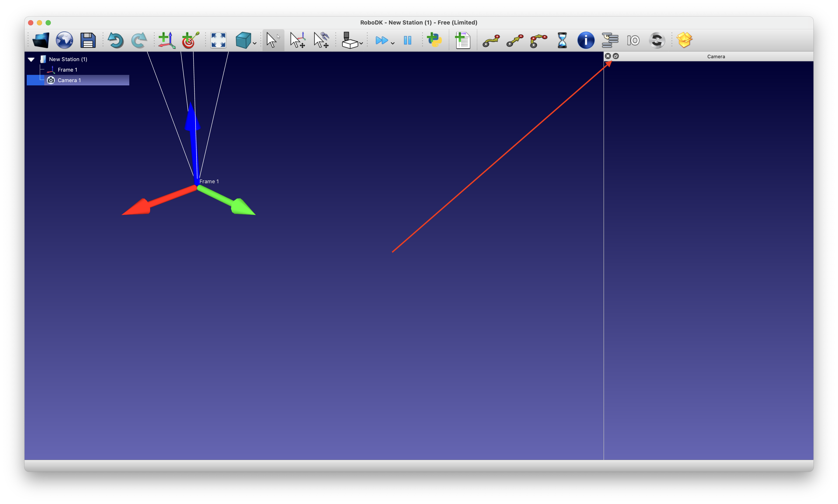Float the Camera panel window
Screen dimensions: 838x504
[x=616, y=56]
